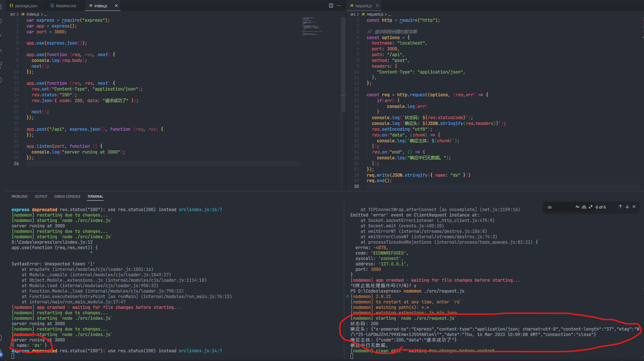Open the More Actions ellipsis menu in the left editor
The image size is (644, 361).
[339, 5]
